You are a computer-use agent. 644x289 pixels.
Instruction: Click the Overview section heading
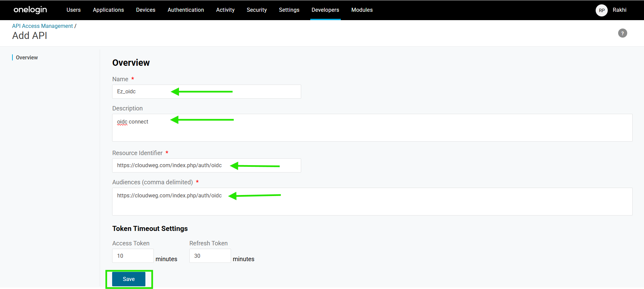(131, 63)
